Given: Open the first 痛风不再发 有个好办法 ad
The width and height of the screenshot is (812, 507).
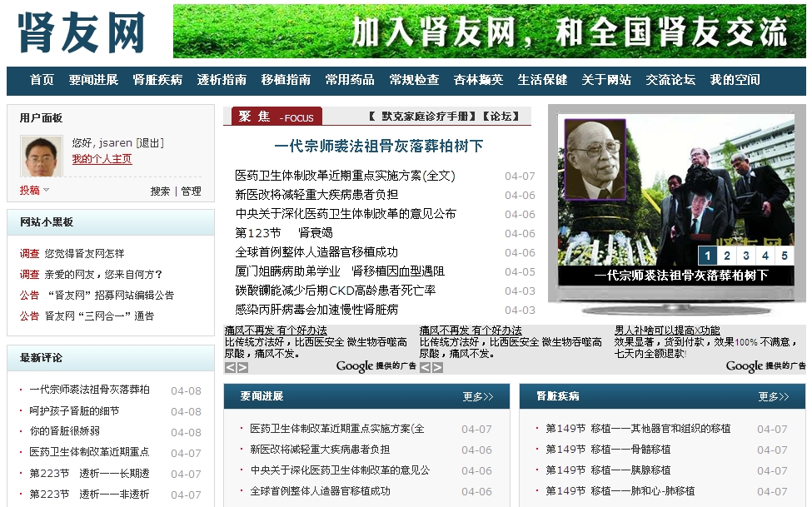Looking at the screenshot, I should 276,331.
